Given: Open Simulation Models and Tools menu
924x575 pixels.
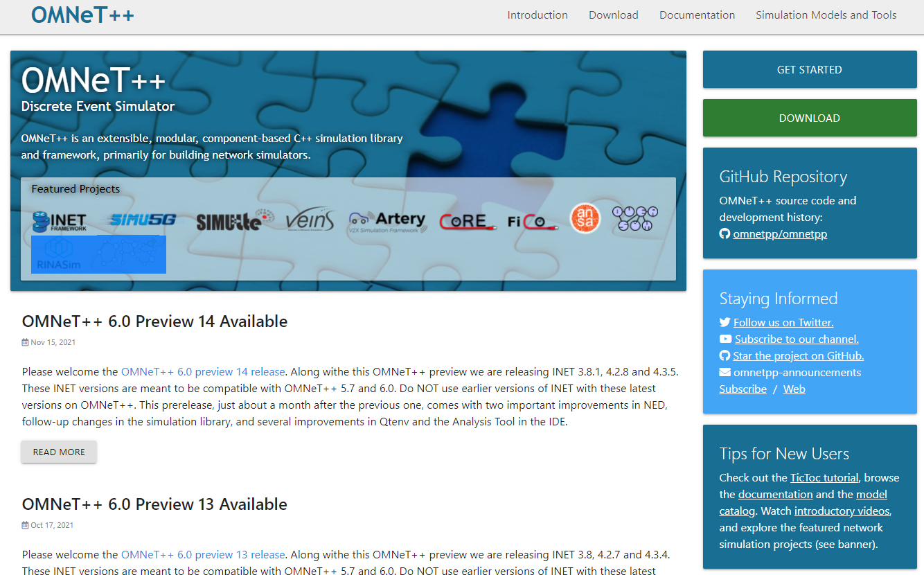Looking at the screenshot, I should [x=826, y=15].
